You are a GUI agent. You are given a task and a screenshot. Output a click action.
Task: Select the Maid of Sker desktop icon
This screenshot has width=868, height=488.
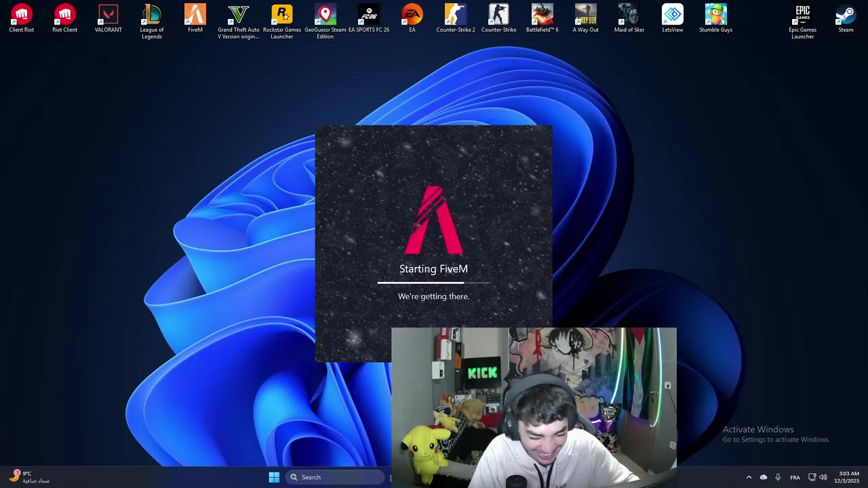[x=629, y=19]
